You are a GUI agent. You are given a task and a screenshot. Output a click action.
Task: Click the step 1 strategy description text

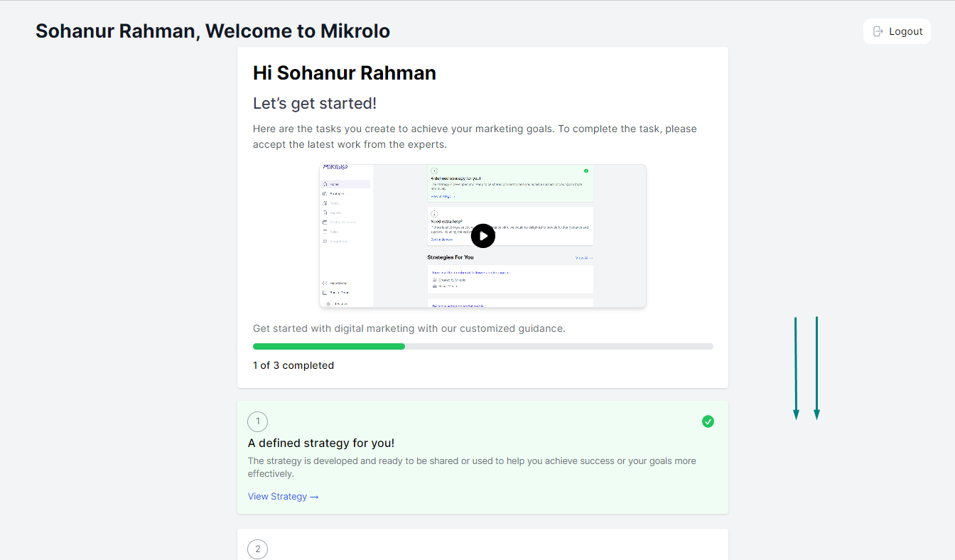coord(472,467)
